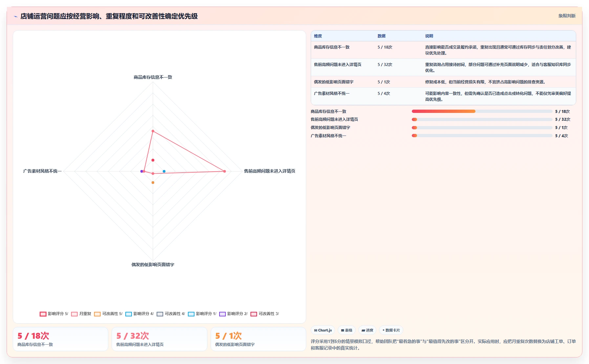
Task: Click the 广告素材风格不统一 progress bar
Action: pos(482,136)
